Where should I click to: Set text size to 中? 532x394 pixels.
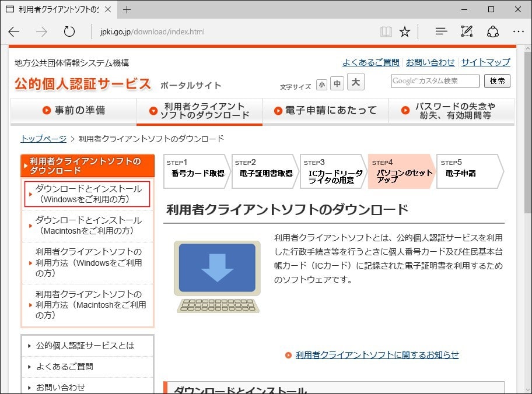(x=337, y=85)
